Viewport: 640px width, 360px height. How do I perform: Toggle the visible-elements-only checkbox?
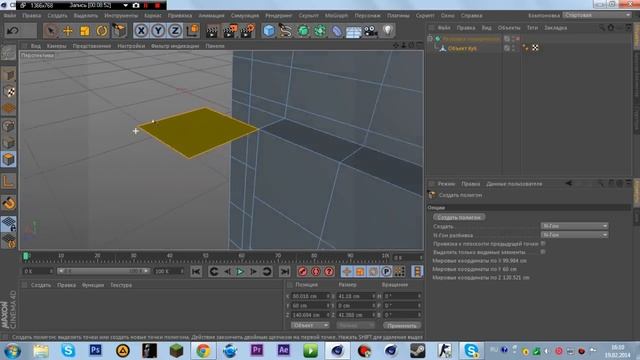[543, 252]
